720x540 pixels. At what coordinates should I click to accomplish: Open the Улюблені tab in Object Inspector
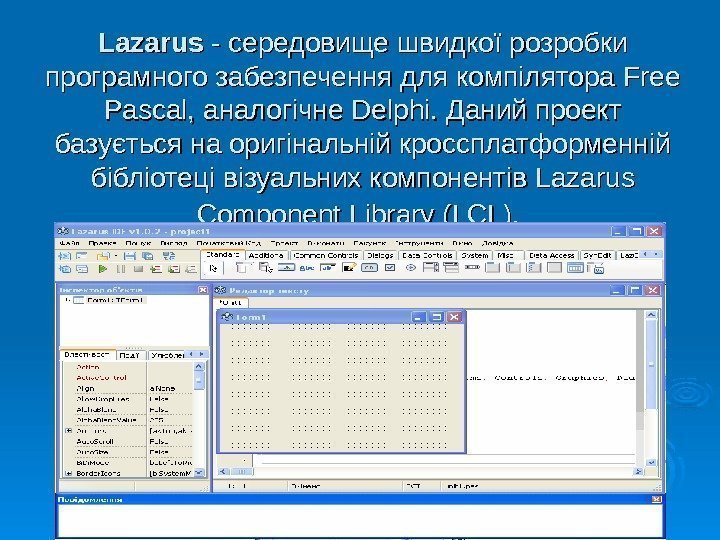pos(168,355)
